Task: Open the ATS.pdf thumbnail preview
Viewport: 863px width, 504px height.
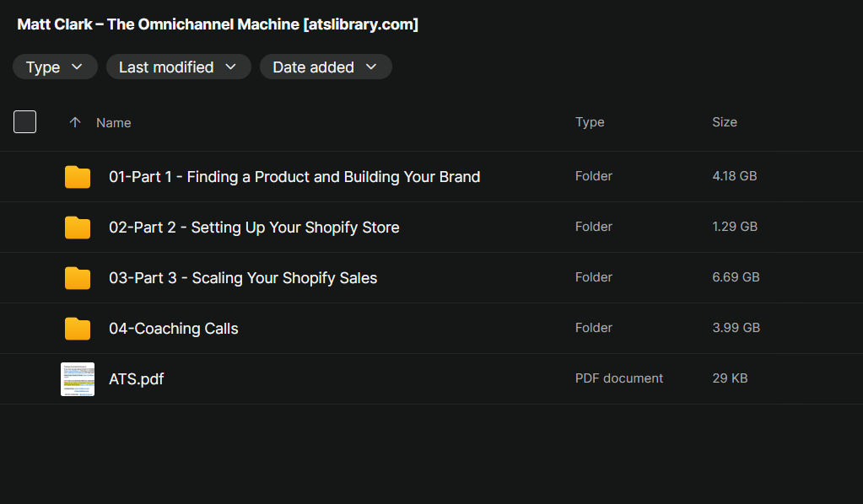Action: coord(78,379)
